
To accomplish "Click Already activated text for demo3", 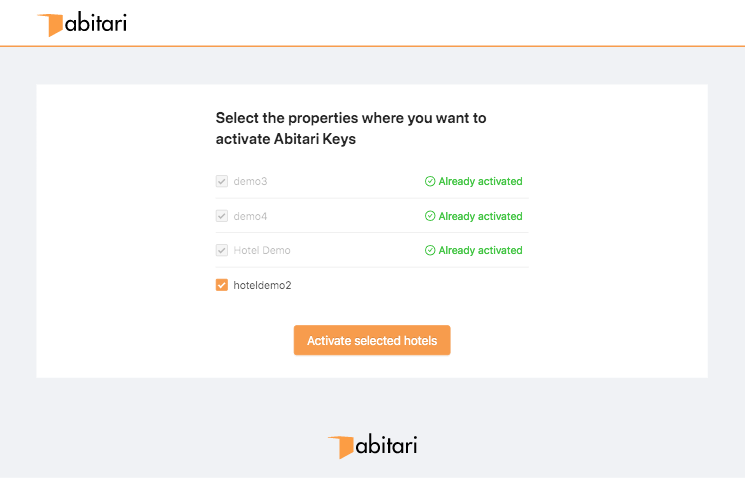I will click(480, 181).
